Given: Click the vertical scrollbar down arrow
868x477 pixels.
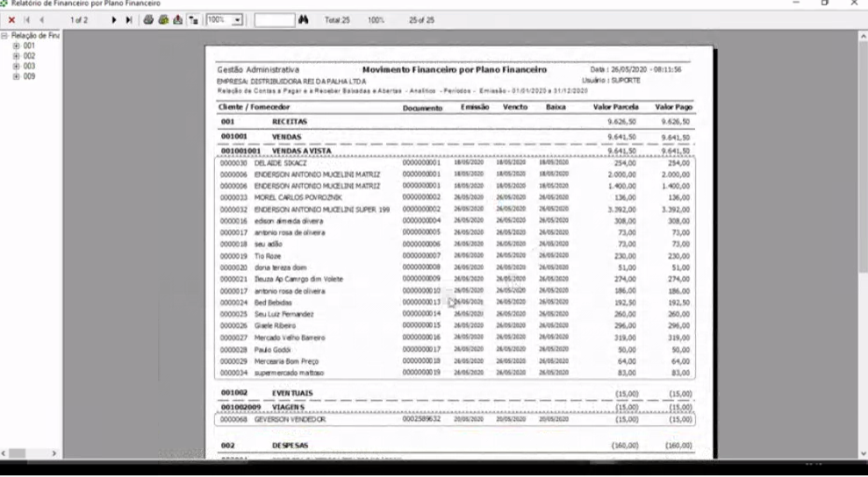Looking at the screenshot, I should 863,453.
